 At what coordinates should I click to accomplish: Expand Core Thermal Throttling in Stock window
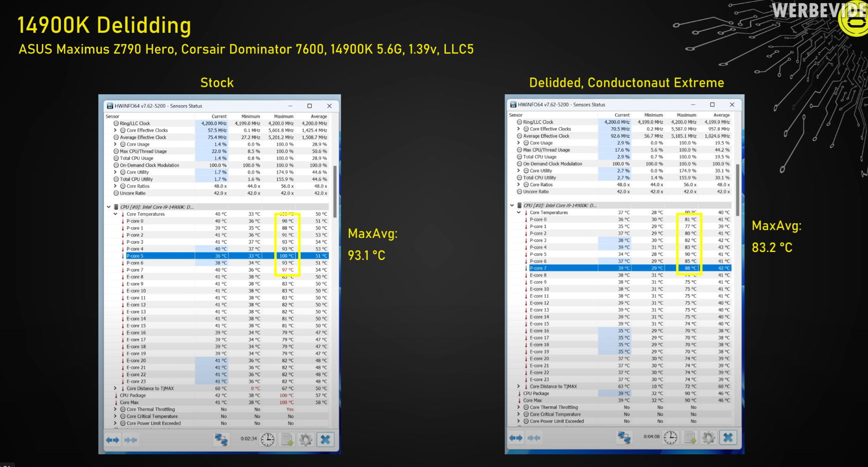[115, 410]
